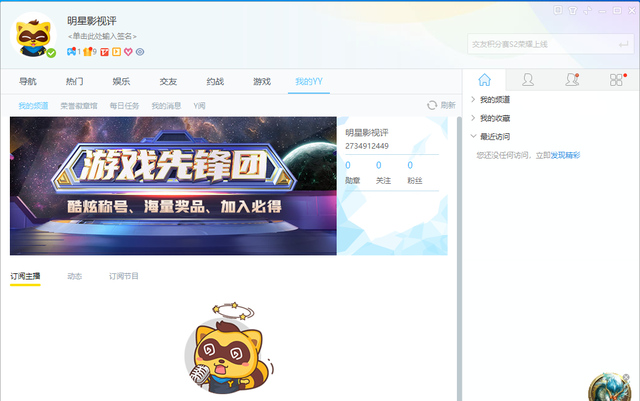Viewport: 640px width, 401px height.
Task: Open the 约战 tab
Action: [x=215, y=81]
